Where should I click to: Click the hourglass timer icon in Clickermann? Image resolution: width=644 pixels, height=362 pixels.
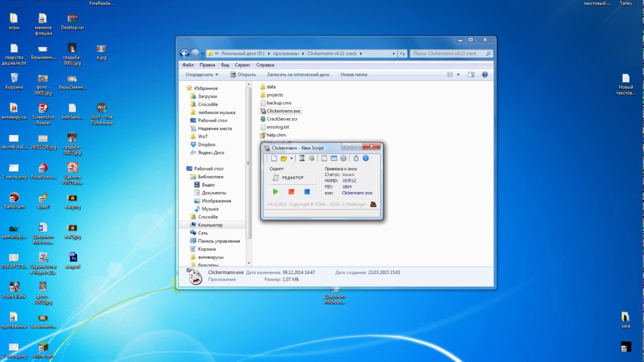click(302, 158)
